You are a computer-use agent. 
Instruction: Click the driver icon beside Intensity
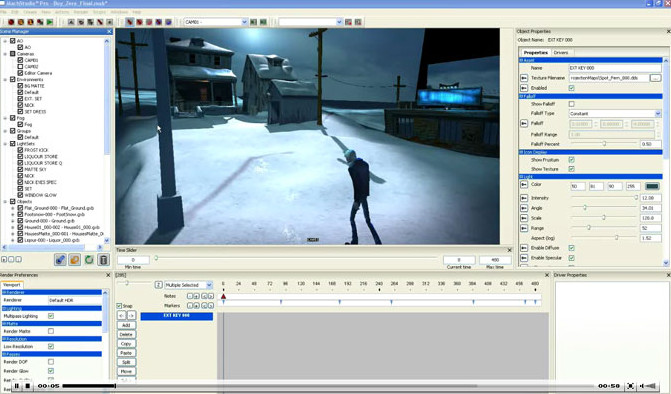coord(524,198)
